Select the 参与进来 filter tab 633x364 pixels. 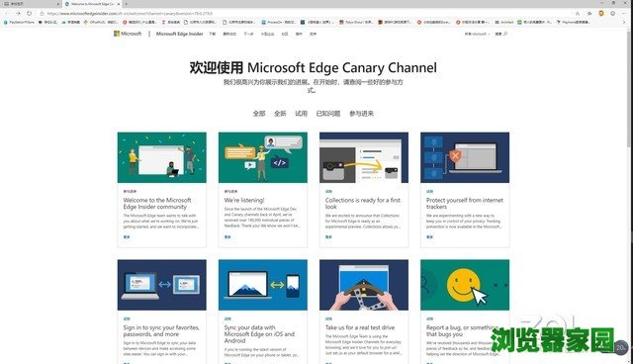pyautogui.click(x=361, y=114)
